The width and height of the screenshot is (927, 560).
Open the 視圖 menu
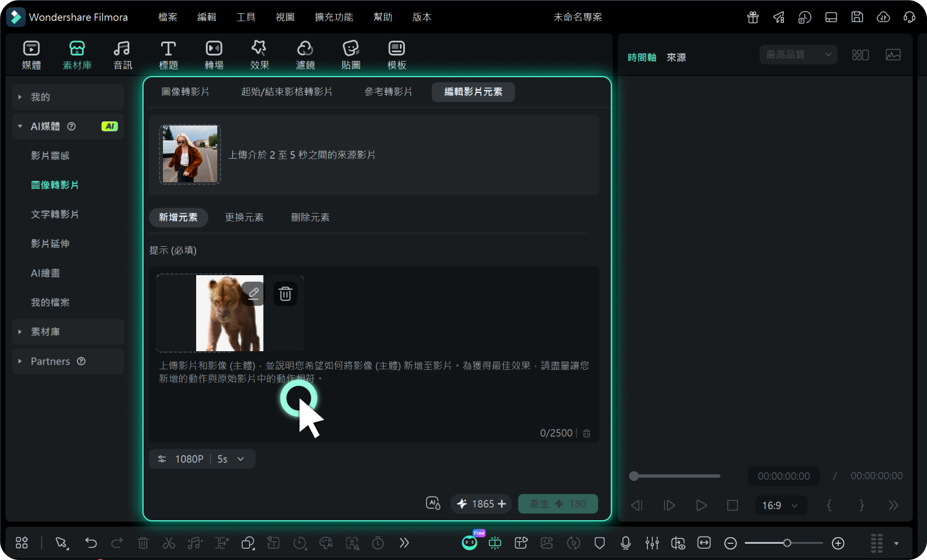(285, 17)
